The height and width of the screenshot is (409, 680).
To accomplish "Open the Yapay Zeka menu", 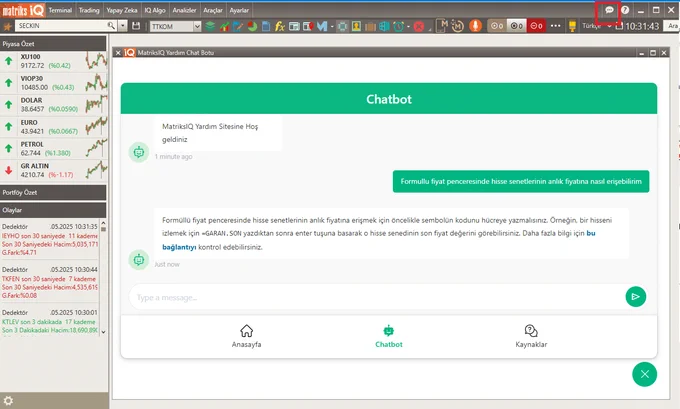I will [x=121, y=10].
